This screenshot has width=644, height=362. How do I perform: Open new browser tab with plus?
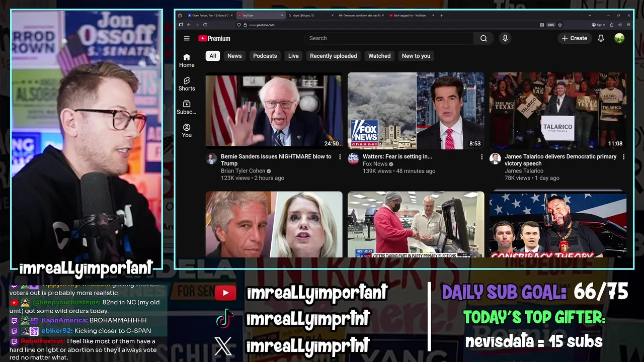pos(441,16)
